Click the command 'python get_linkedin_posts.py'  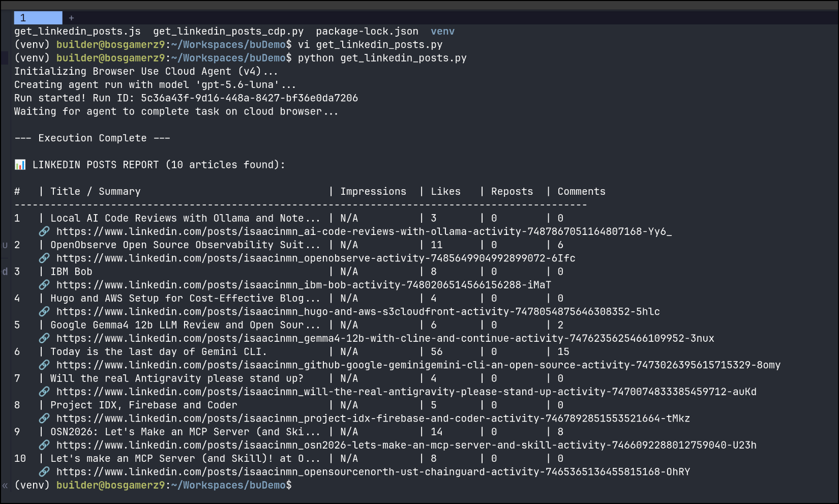pyautogui.click(x=382, y=58)
